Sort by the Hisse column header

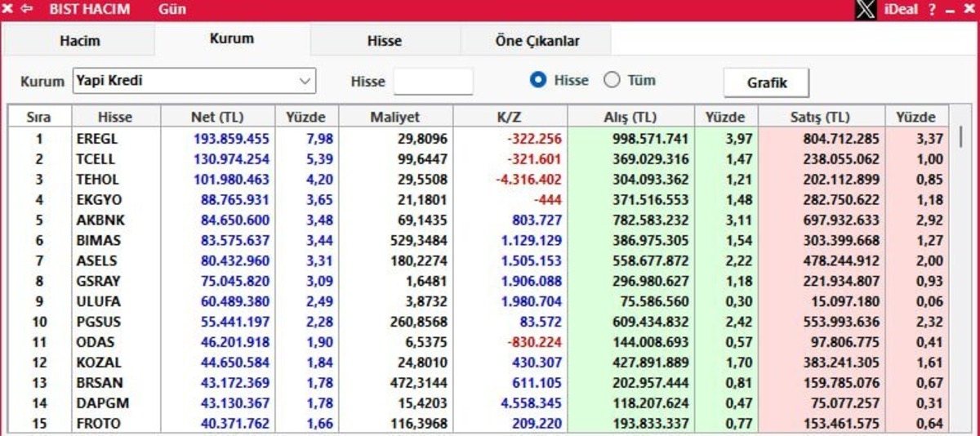115,118
